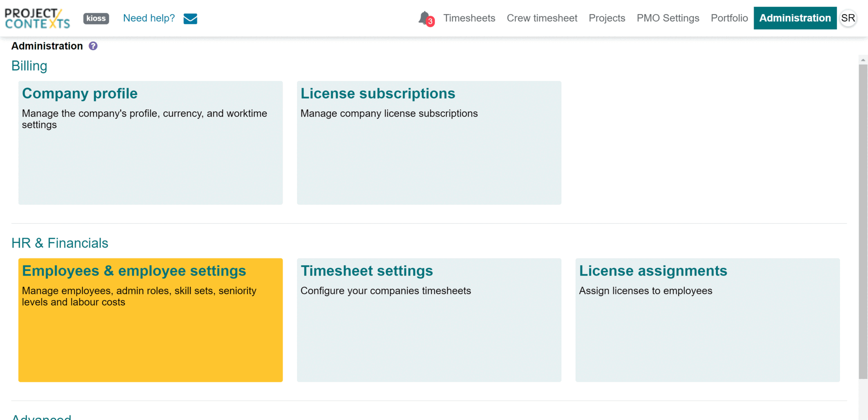Click the Administration page title
The width and height of the screenshot is (868, 420).
[47, 46]
